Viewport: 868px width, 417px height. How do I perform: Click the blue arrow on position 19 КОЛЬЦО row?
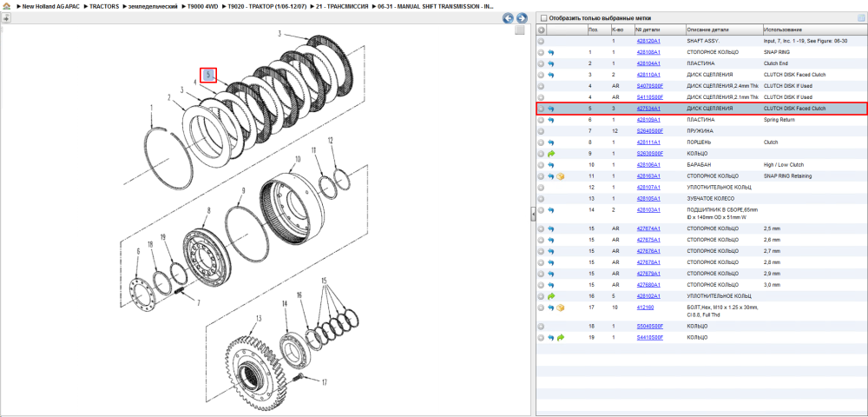click(x=551, y=337)
